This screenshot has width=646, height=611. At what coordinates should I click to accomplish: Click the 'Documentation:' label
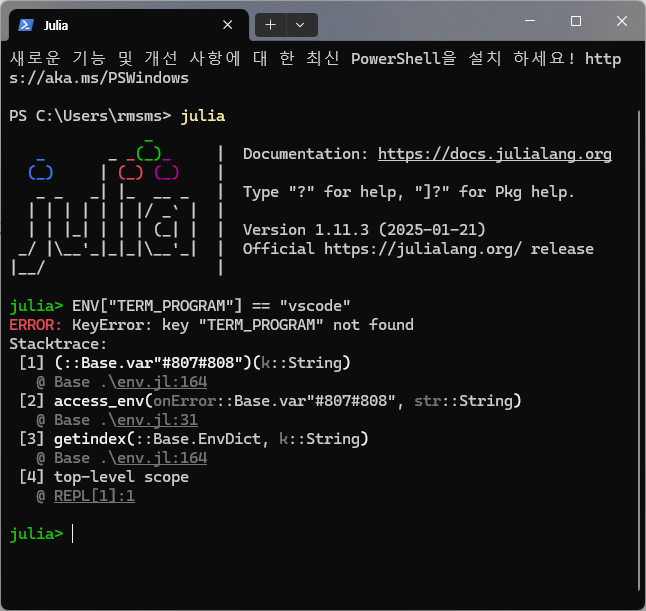tap(305, 154)
